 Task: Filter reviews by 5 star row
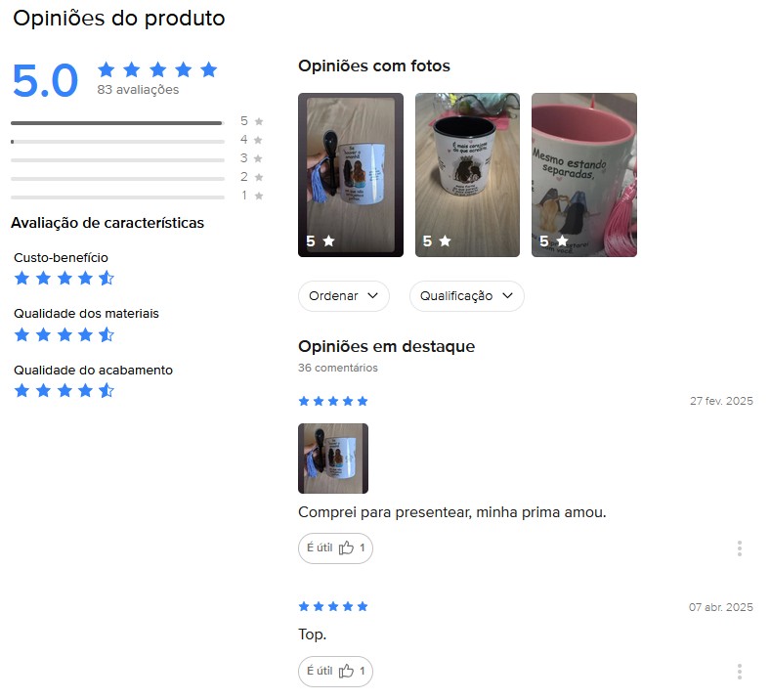coord(137,122)
